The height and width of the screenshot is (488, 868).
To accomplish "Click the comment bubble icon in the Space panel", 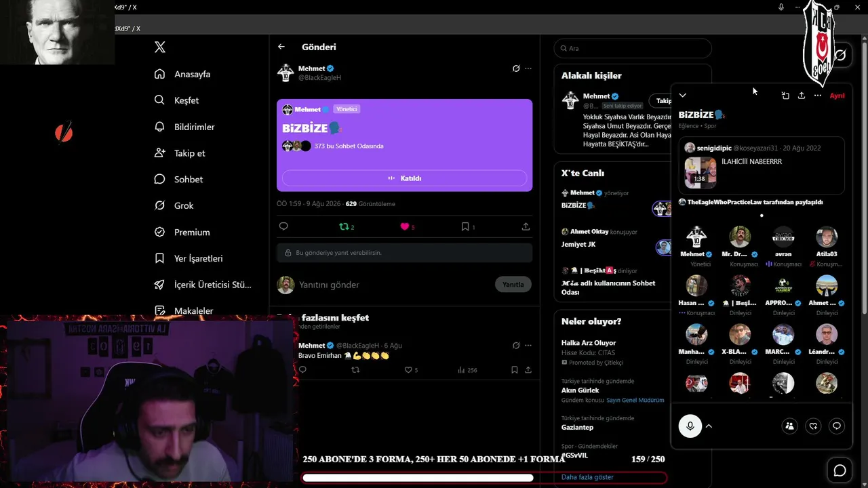I will click(x=837, y=426).
